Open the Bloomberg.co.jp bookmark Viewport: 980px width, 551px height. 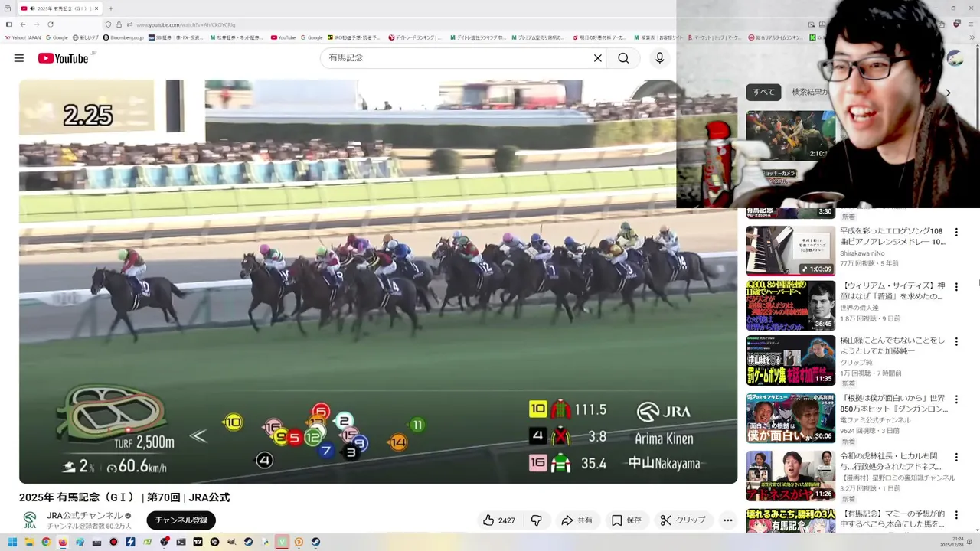point(124,37)
